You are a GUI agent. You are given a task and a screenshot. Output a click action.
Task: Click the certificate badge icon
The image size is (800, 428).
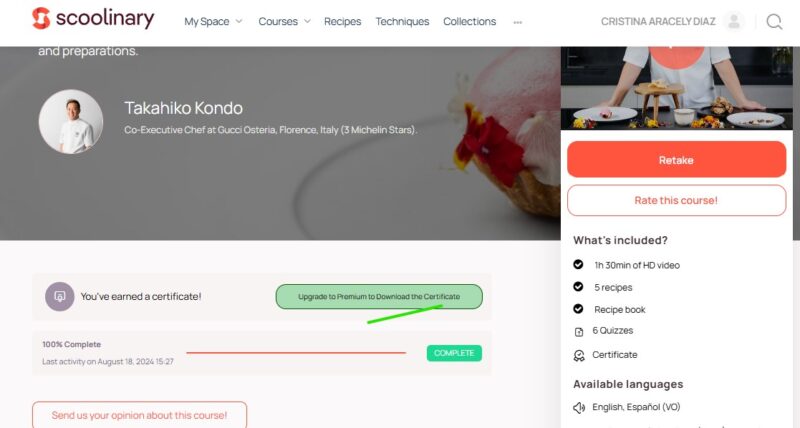(60, 296)
